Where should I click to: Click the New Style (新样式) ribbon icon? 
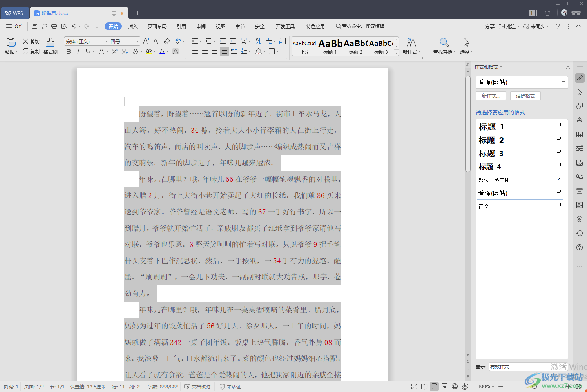(411, 42)
